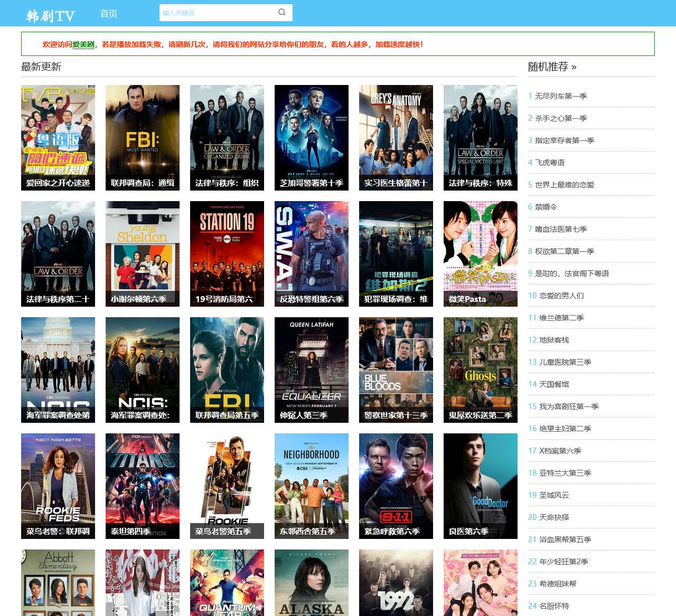This screenshot has height=616, width=676.
Task: Open Young Sheldon 小谢尔顿第六季 poster
Action: click(143, 254)
